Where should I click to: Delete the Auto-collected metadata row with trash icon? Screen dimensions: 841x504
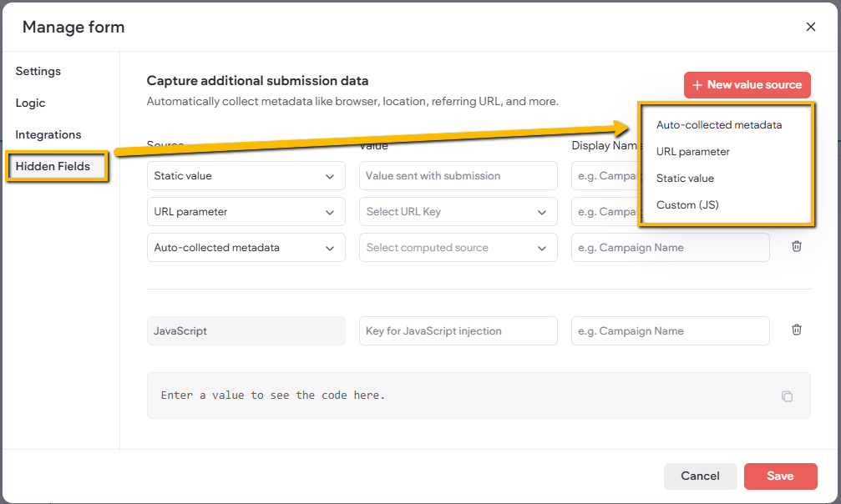click(797, 246)
